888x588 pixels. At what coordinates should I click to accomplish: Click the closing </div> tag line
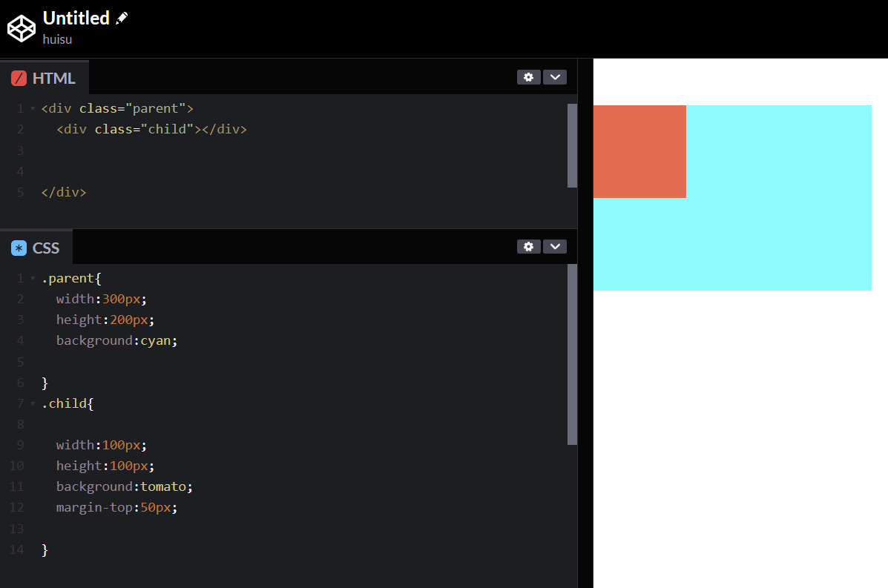pyautogui.click(x=64, y=192)
